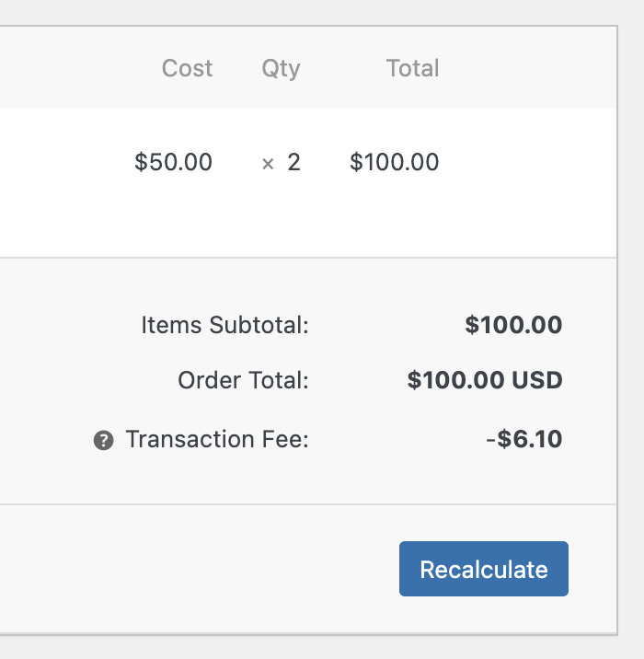
Task: Click the white line item row's blank area below $50.00
Action: click(x=173, y=221)
